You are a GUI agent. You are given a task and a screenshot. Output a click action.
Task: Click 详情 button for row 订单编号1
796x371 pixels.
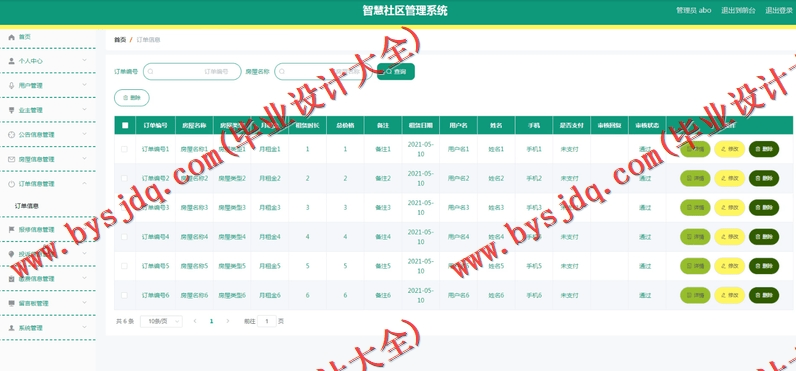click(695, 149)
